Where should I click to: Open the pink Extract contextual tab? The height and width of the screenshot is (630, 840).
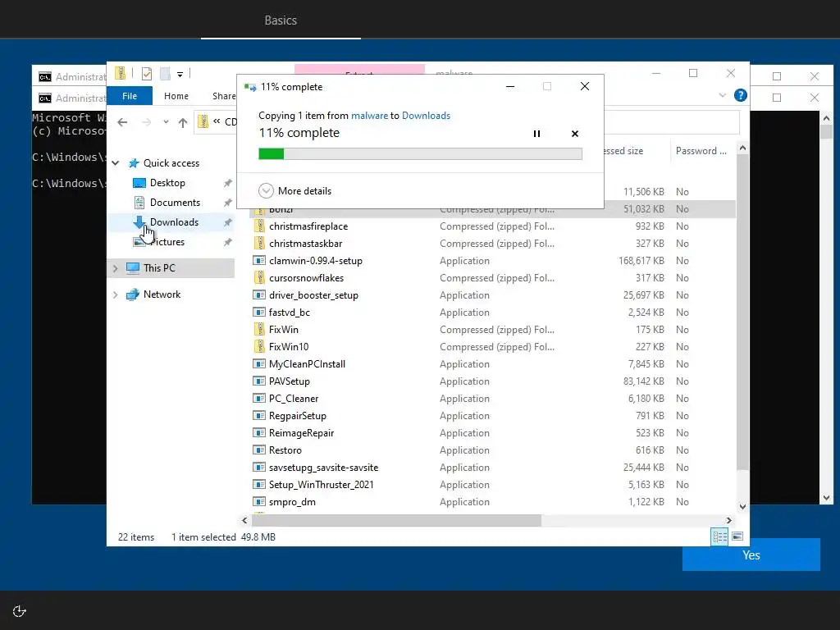(x=359, y=70)
